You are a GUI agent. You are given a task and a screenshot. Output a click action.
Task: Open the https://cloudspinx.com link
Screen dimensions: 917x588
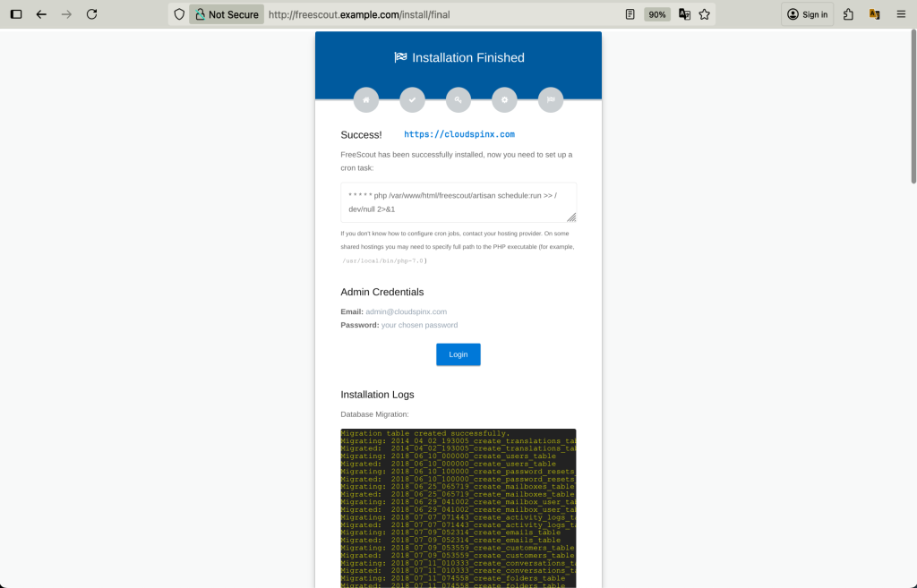point(458,133)
